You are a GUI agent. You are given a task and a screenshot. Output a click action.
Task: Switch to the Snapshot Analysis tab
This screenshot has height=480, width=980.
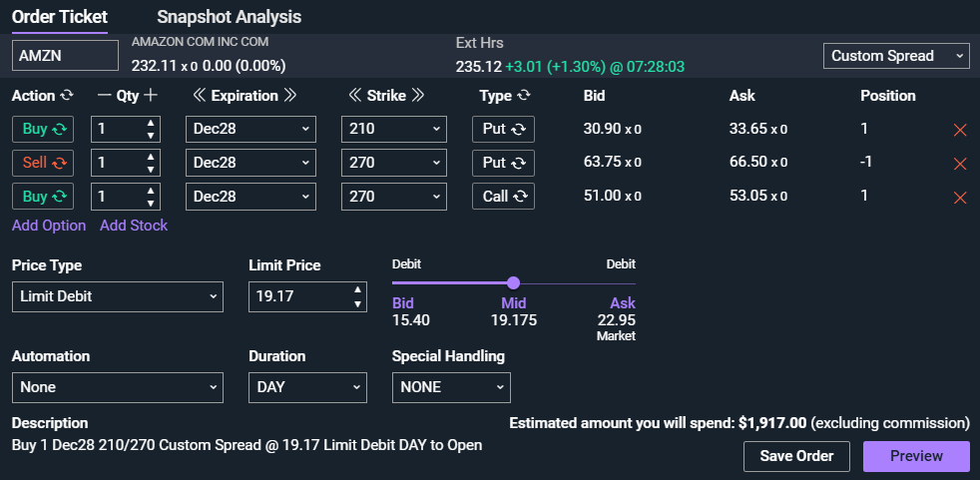coord(229,17)
